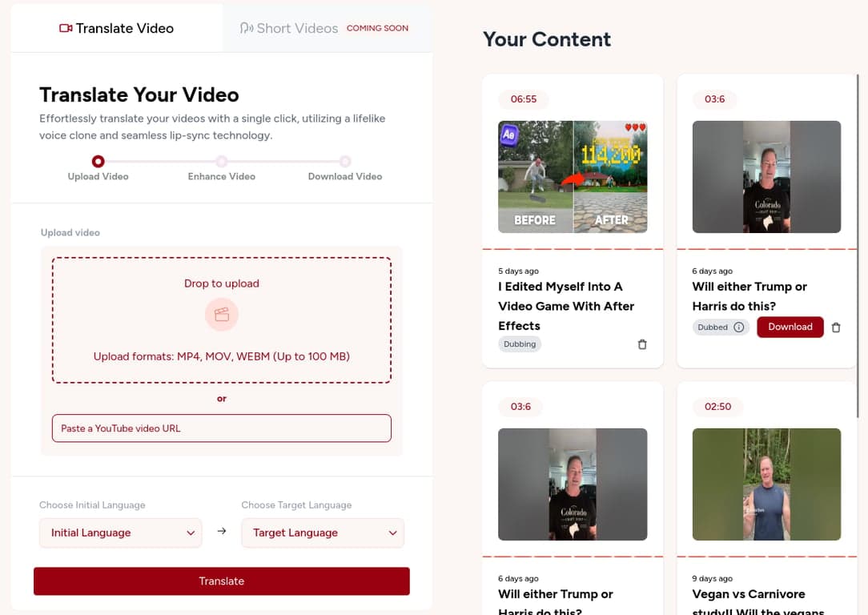The width and height of the screenshot is (868, 615).
Task: Download the dubbed Trump or Harris video
Action: [x=790, y=327]
